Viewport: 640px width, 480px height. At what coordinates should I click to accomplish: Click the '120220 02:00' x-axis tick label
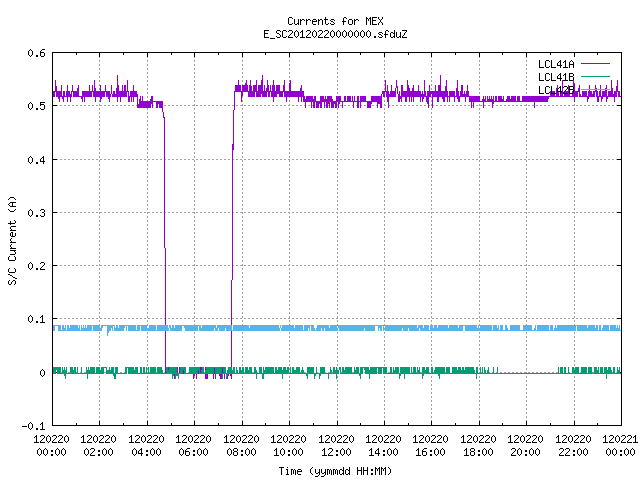point(98,446)
